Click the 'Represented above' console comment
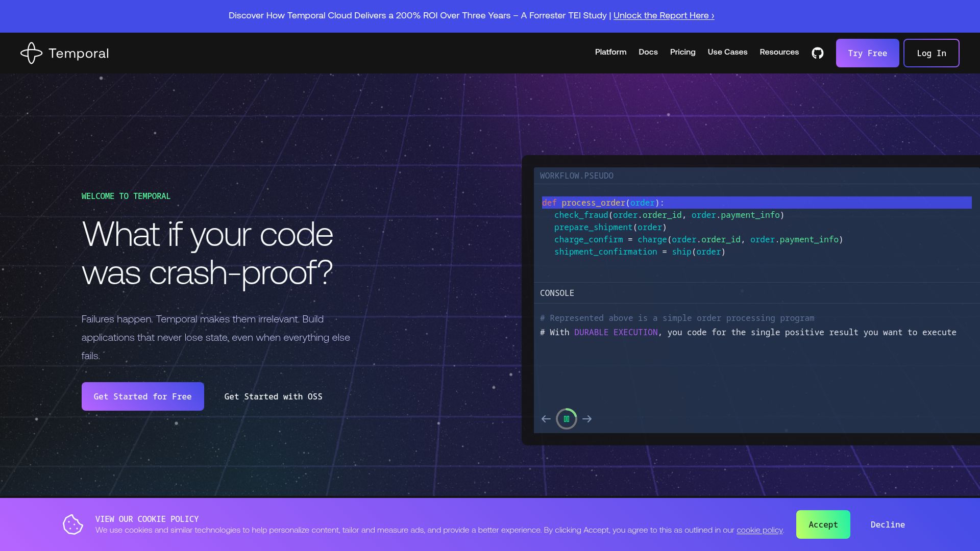This screenshot has width=980, height=551. (677, 318)
